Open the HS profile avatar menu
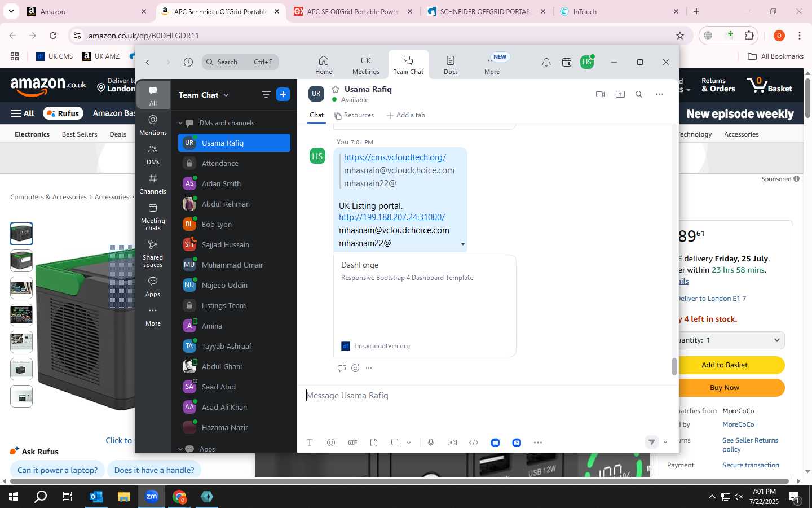Image resolution: width=812 pixels, height=508 pixels. pos(587,62)
